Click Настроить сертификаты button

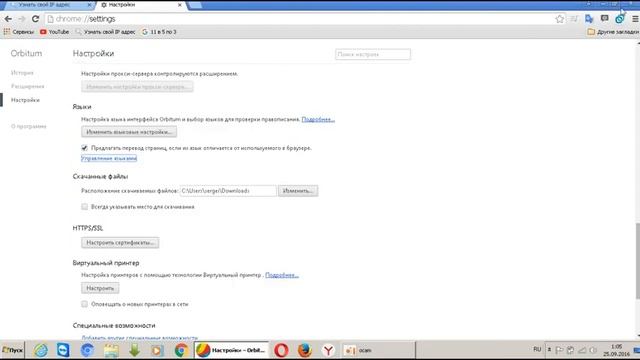point(120,242)
